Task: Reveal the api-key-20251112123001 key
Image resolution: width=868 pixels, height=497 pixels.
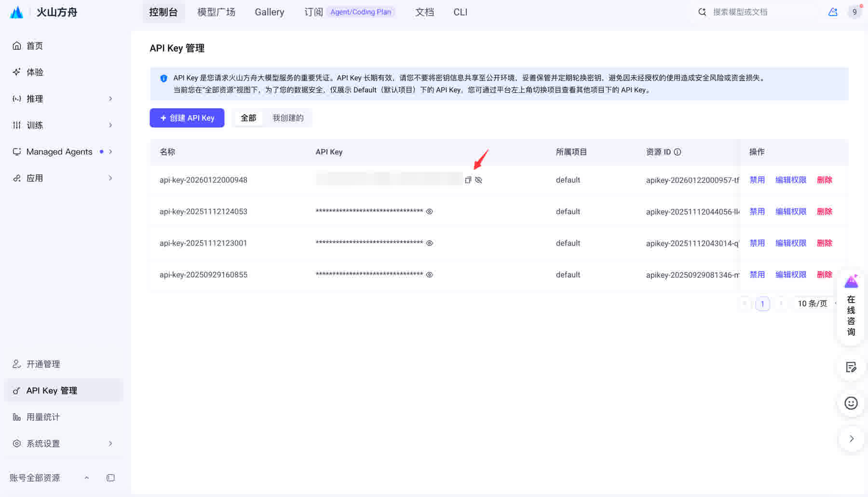Action: (429, 243)
